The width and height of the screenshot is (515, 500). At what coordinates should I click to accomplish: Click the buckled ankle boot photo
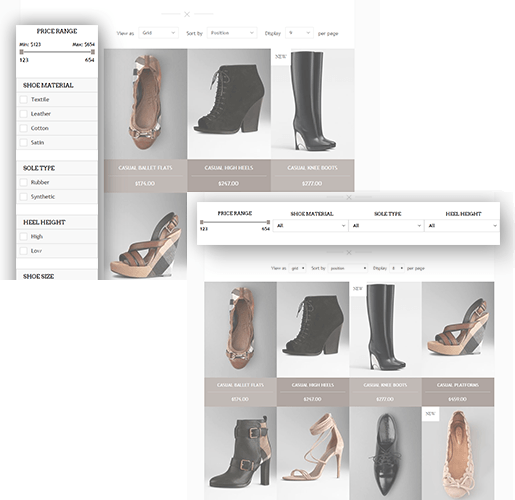tap(240, 453)
